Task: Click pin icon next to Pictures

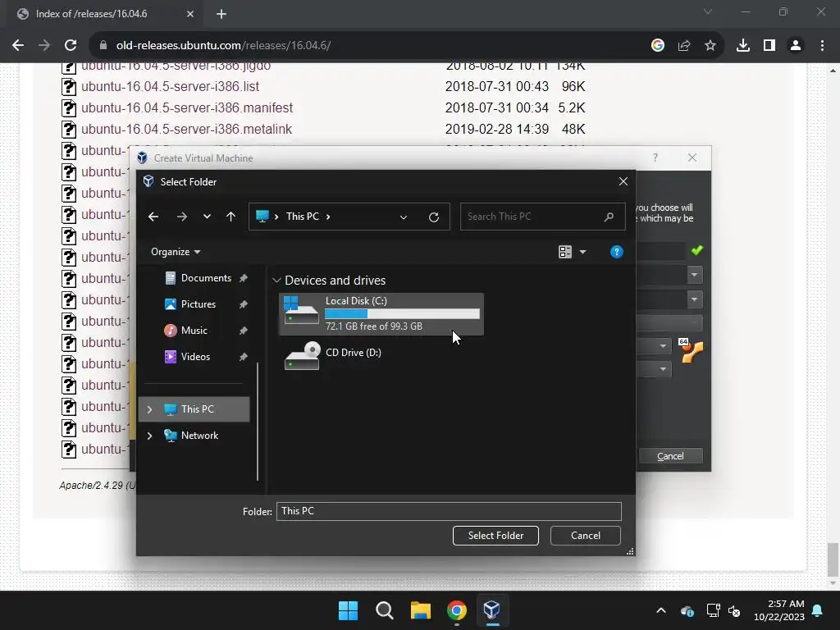Action: coord(243,304)
